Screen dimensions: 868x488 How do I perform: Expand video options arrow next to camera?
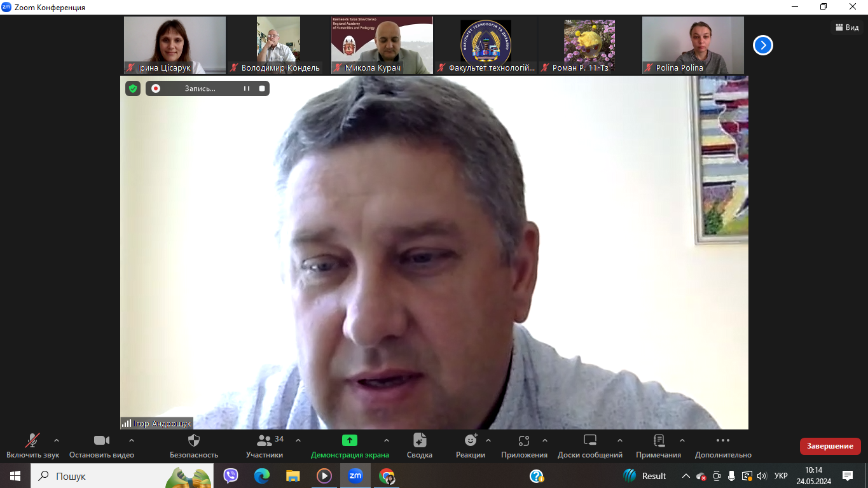132,440
